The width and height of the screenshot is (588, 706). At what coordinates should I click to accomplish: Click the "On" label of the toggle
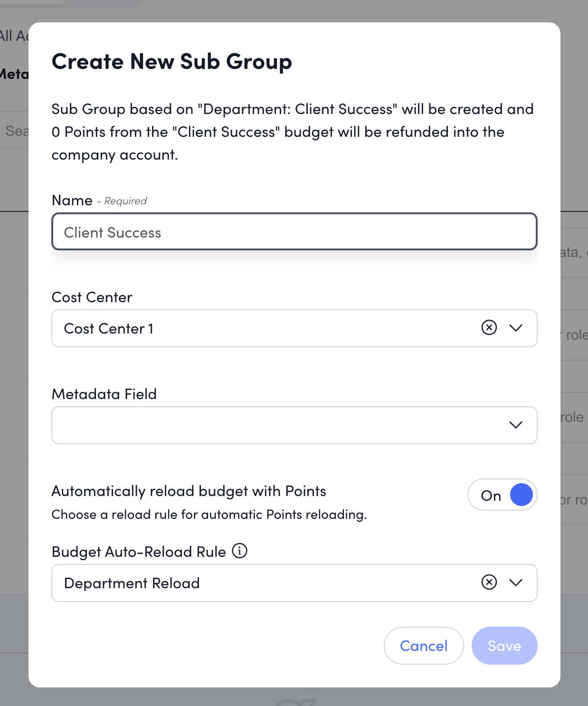491,496
